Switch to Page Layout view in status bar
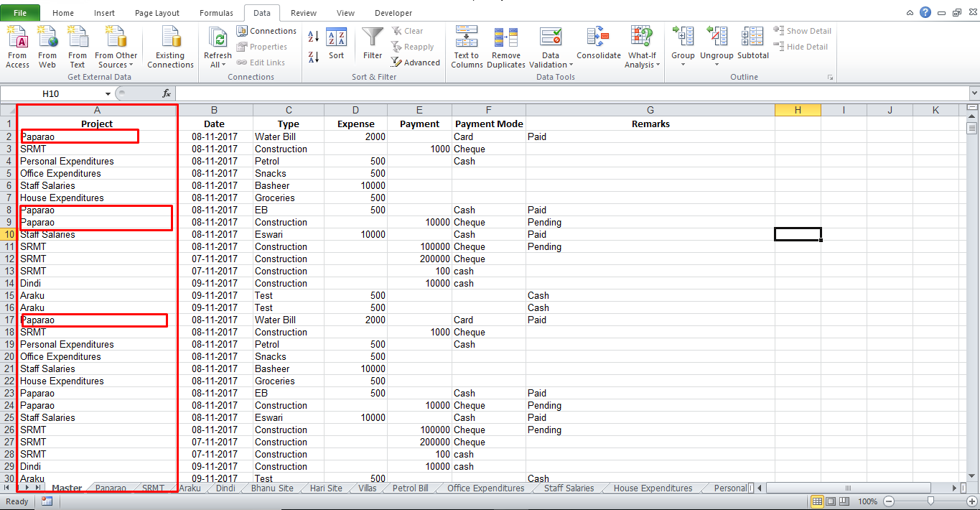The height and width of the screenshot is (510, 980). click(830, 501)
